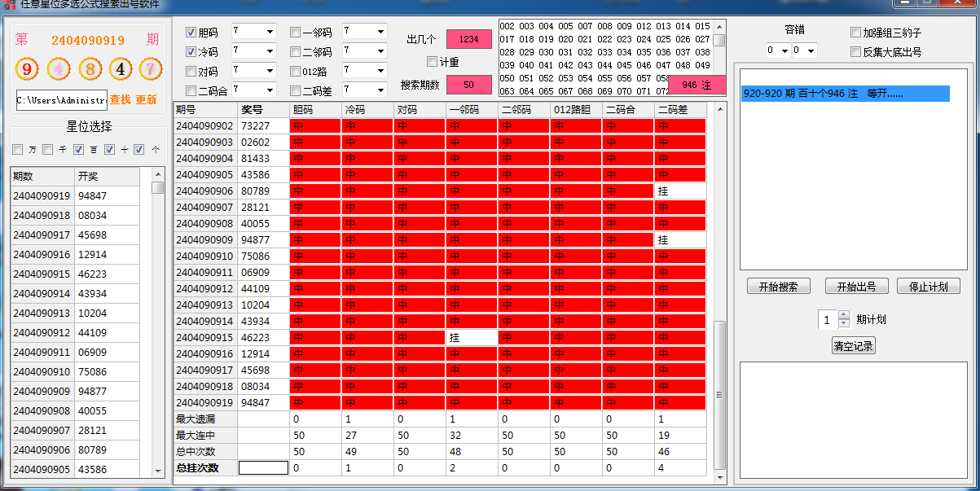Click the 奖号 column header
This screenshot has width=980, height=491.
click(x=262, y=109)
